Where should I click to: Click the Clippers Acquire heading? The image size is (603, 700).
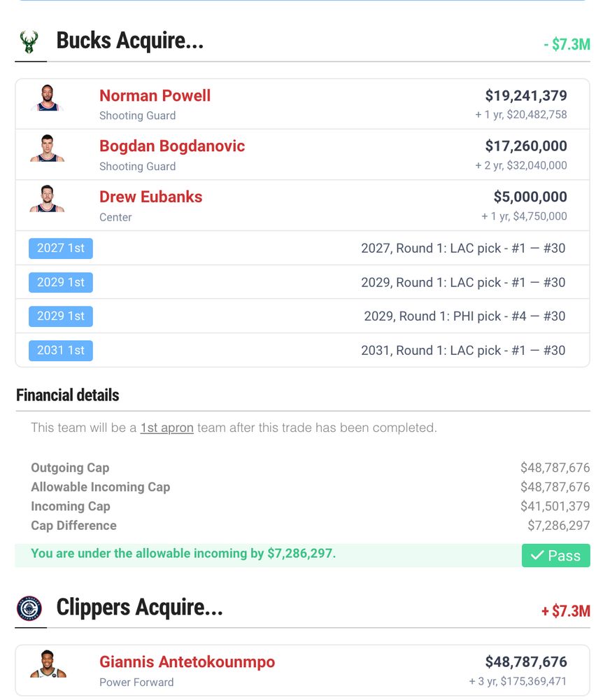tap(140, 608)
